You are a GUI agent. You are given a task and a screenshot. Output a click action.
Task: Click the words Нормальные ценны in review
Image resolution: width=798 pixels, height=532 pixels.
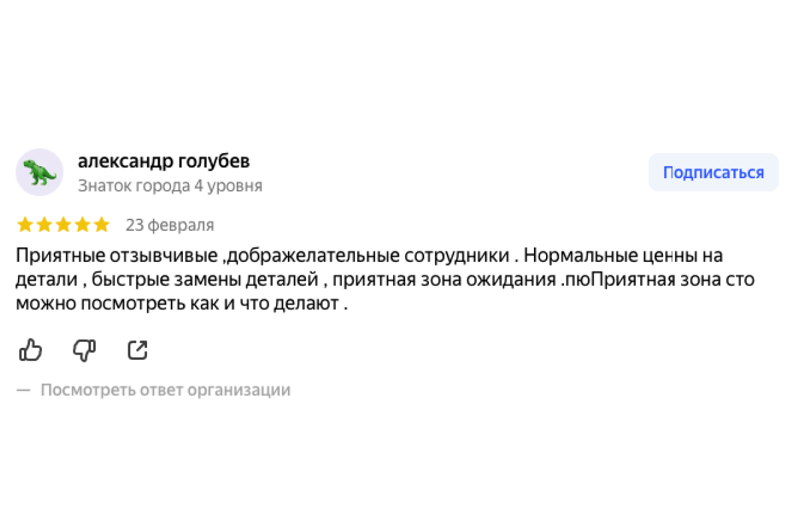point(601,255)
